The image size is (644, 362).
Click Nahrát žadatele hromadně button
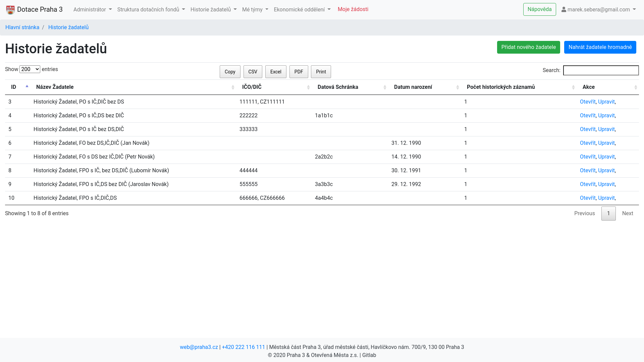pyautogui.click(x=600, y=47)
